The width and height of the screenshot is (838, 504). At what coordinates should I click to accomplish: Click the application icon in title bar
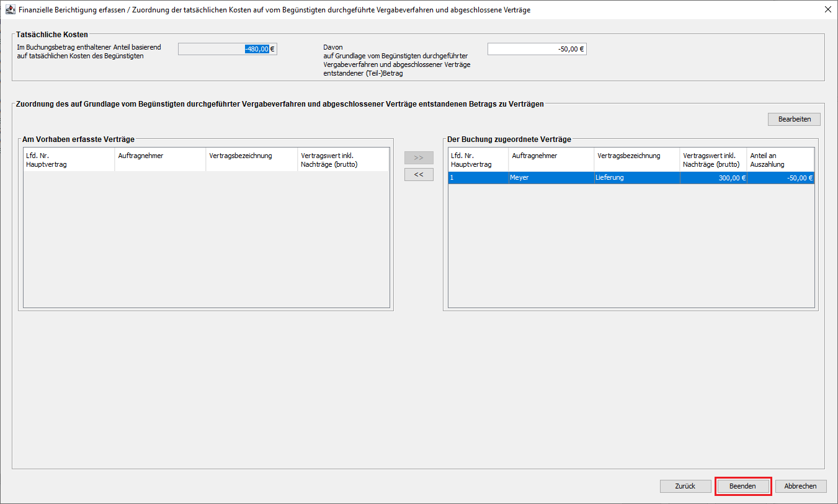point(10,10)
